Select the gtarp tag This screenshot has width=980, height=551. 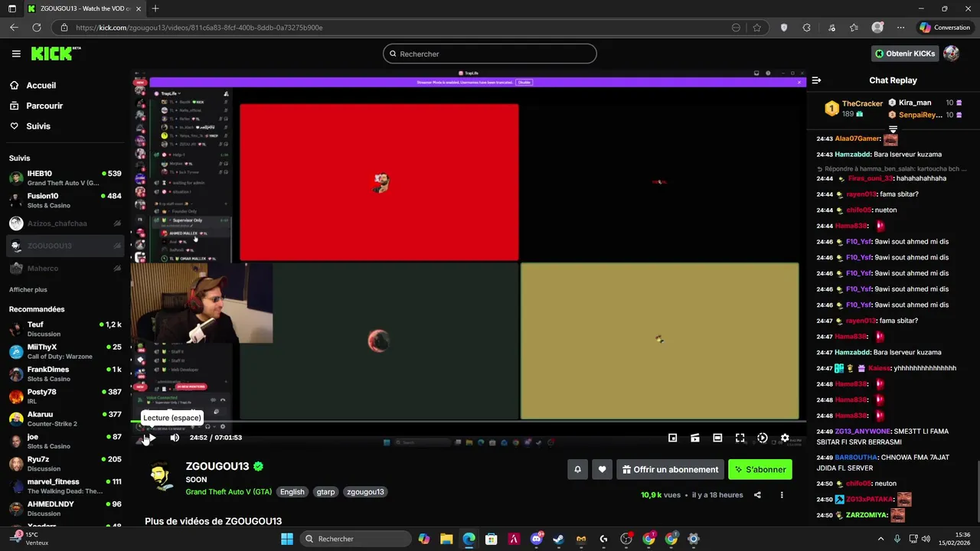point(325,492)
